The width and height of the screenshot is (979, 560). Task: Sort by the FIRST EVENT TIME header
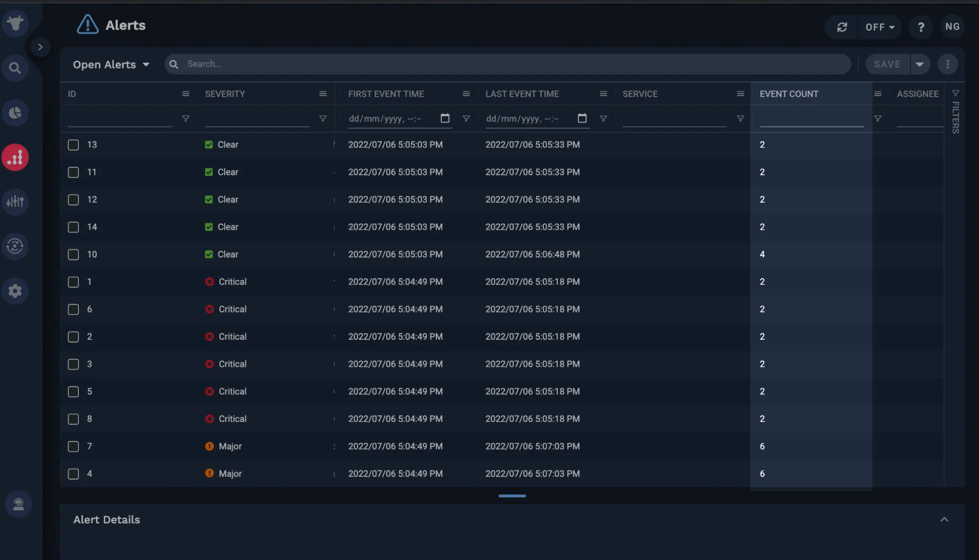coord(386,94)
